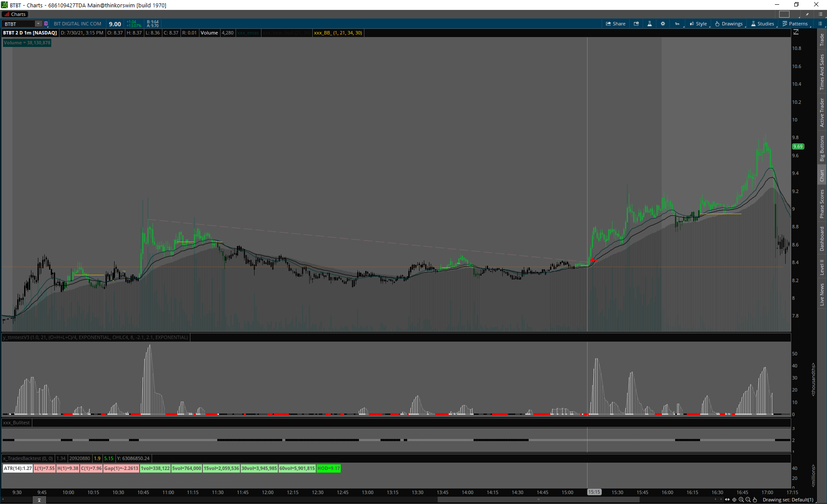The width and height of the screenshot is (827, 504).
Task: Open the Active Trader side tab
Action: click(822, 112)
